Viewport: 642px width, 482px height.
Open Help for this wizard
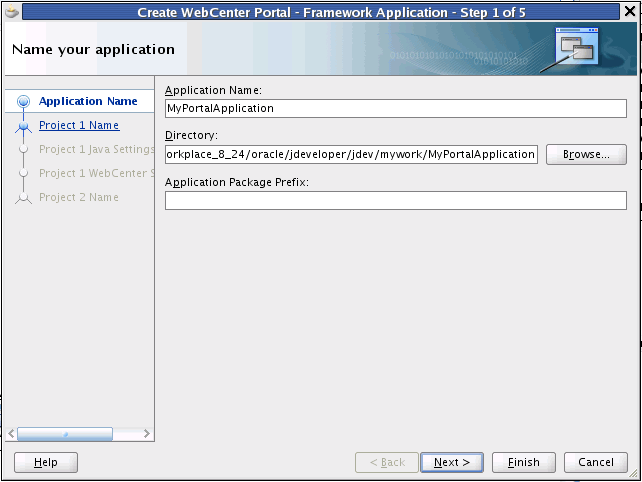46,462
